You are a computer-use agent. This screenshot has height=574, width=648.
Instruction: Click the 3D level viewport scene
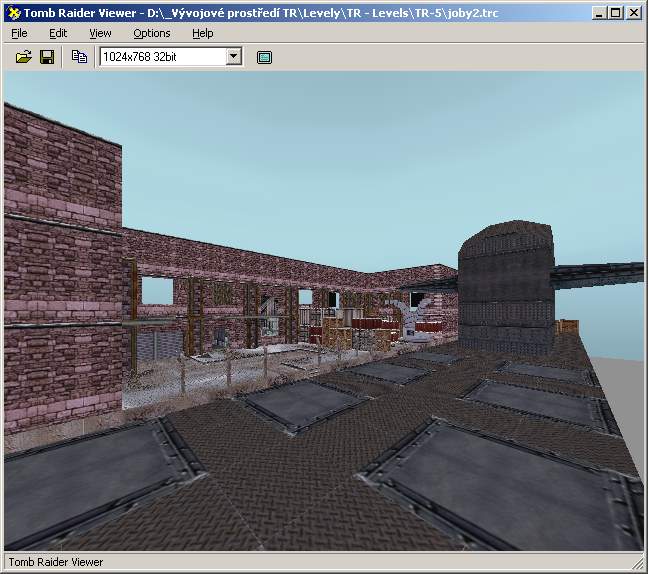click(x=324, y=311)
